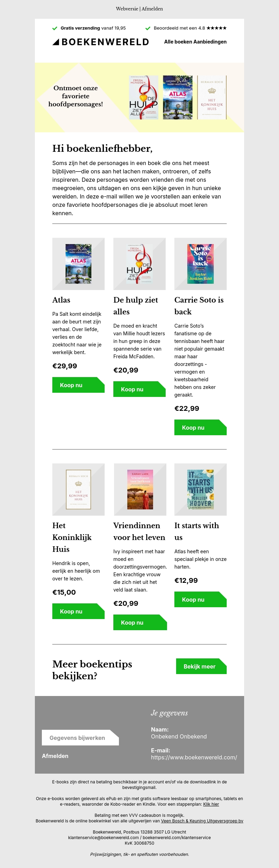Click the De Hulp cover in banner
279x868 pixels.
pos(143,97)
